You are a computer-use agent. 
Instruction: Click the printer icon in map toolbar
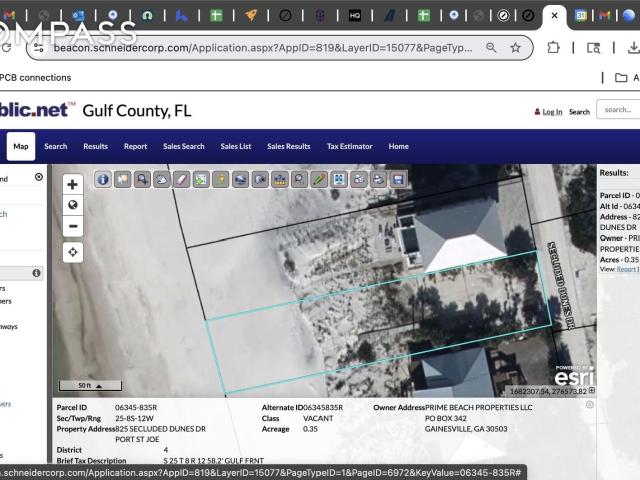point(379,179)
